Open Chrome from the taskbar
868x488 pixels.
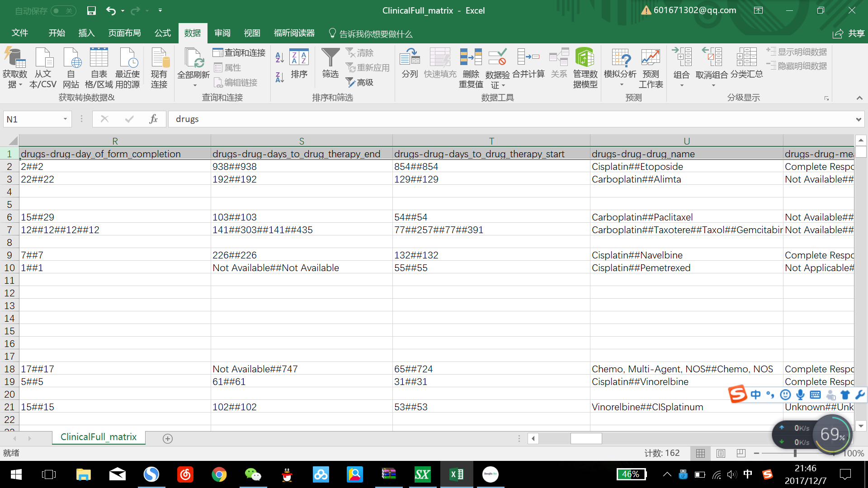[219, 474]
